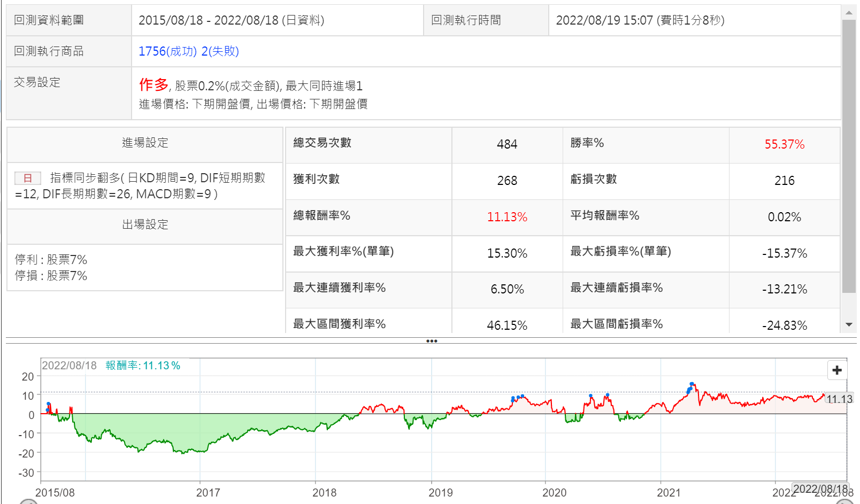Click the 11.13 value label at chart edge
This screenshot has width=860, height=504.
[839, 399]
